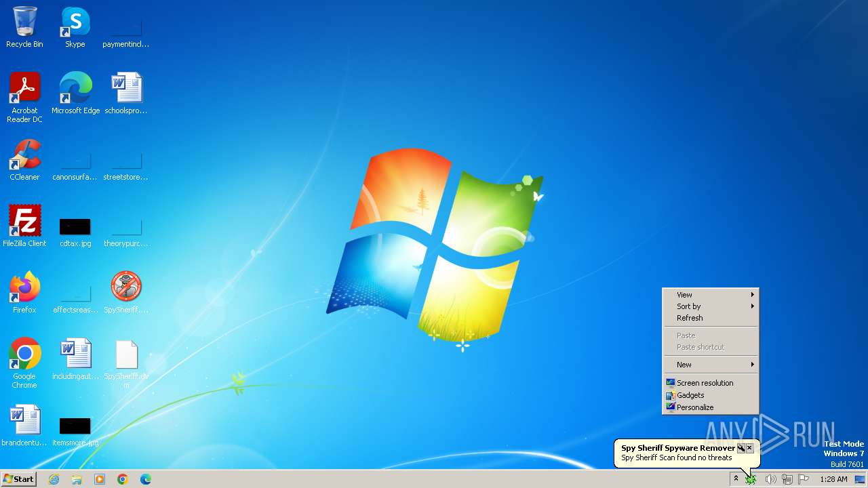The height and width of the screenshot is (488, 868).
Task: Open the Recycle Bin desktop icon
Action: tap(24, 27)
